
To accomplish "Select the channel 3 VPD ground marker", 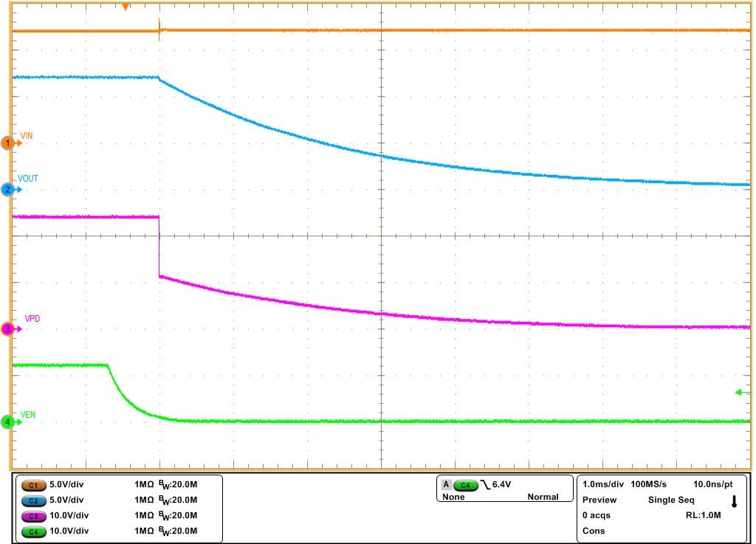I will (x=8, y=329).
